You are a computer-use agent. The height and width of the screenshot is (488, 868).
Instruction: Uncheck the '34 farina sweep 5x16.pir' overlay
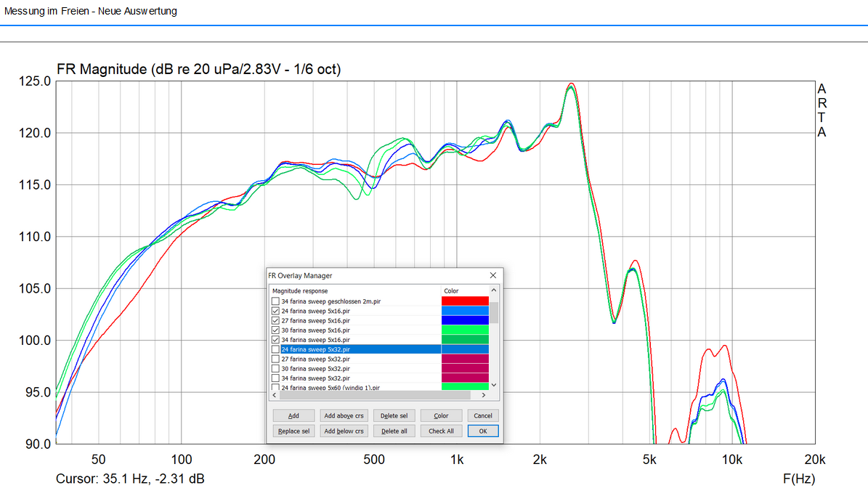[275, 340]
